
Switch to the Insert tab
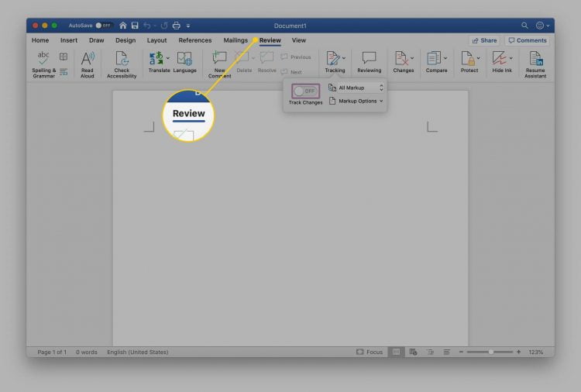(x=69, y=40)
